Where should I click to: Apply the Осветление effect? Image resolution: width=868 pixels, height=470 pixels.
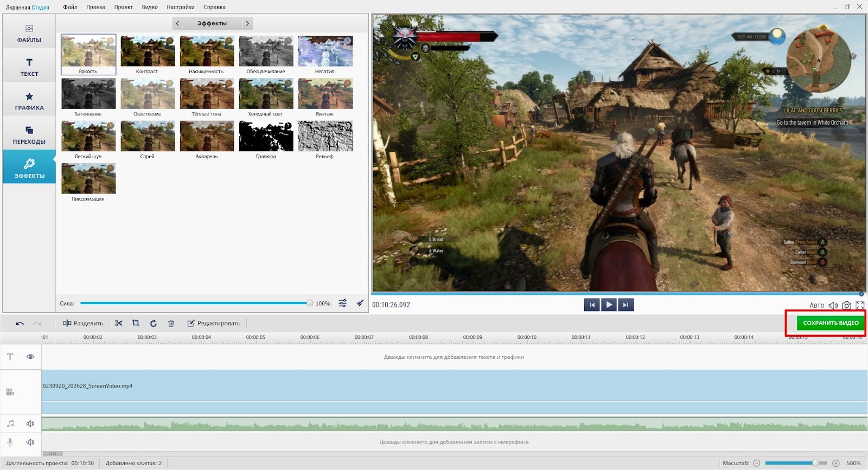point(148,97)
